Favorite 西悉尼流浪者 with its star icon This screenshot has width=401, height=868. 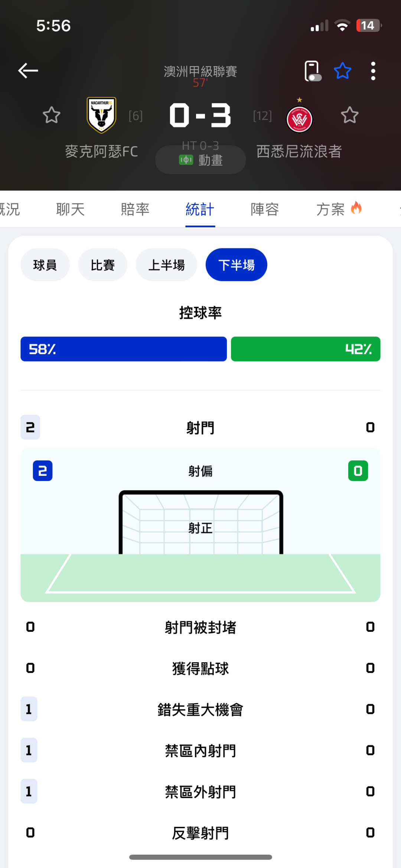[350, 115]
